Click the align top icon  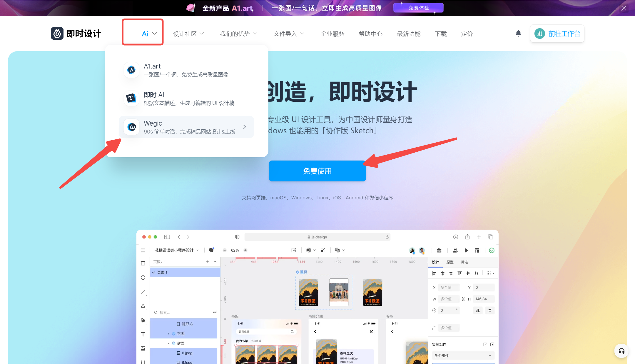(x=459, y=273)
